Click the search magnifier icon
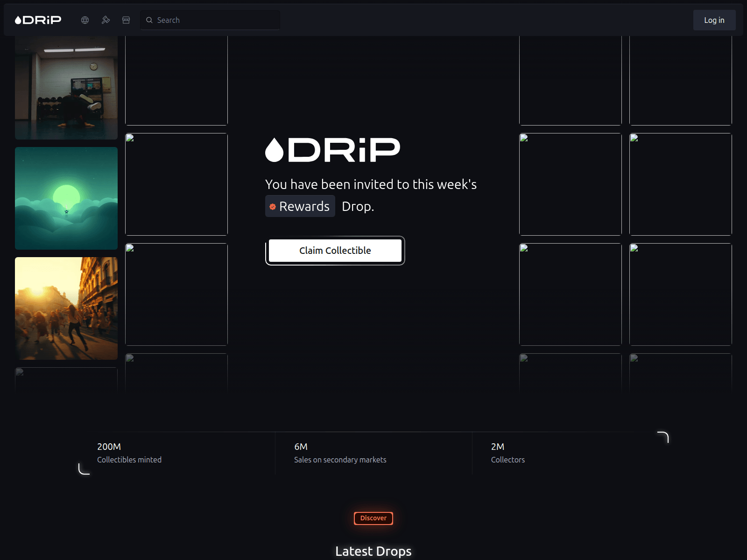 (x=149, y=20)
